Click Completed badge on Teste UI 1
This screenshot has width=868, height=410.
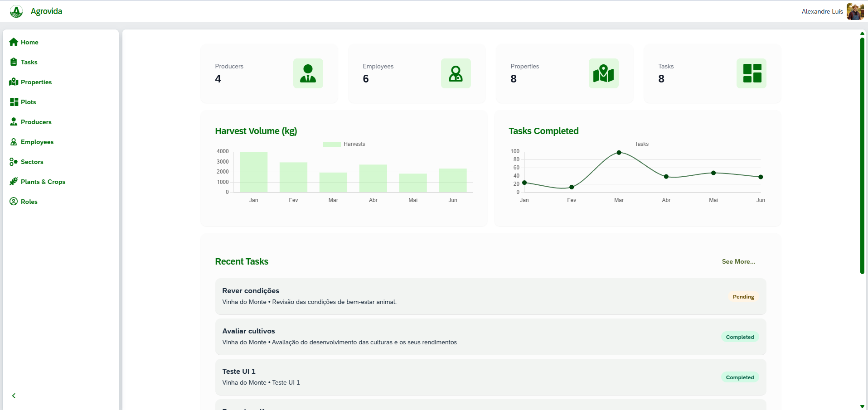pos(740,377)
